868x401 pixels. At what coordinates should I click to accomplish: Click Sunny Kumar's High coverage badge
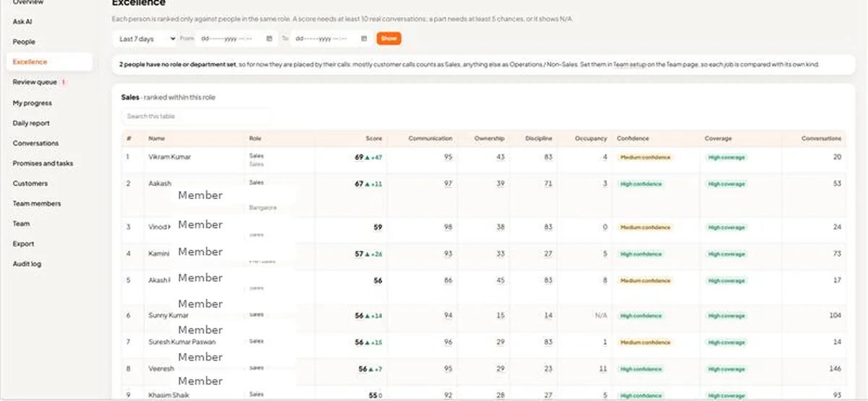[x=727, y=316]
